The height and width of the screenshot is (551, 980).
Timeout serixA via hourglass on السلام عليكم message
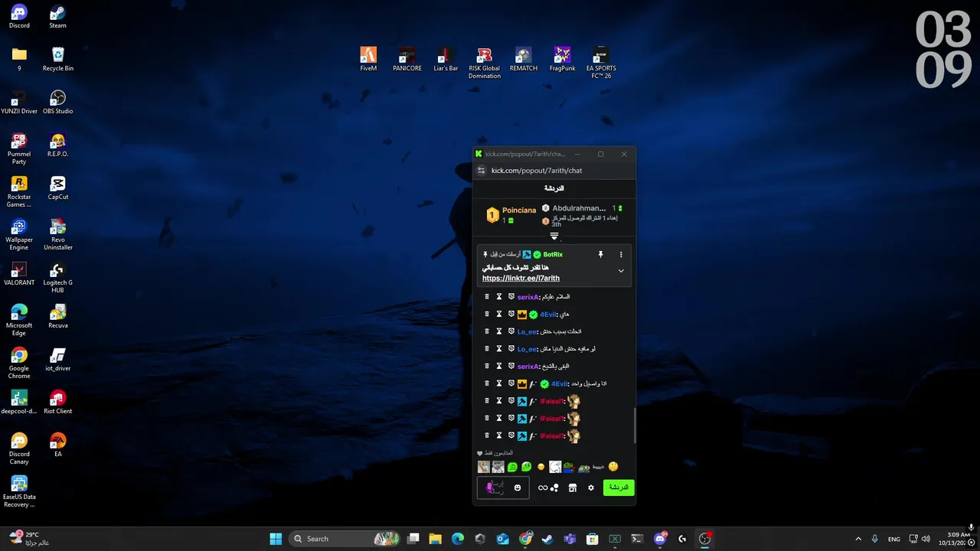499,297
